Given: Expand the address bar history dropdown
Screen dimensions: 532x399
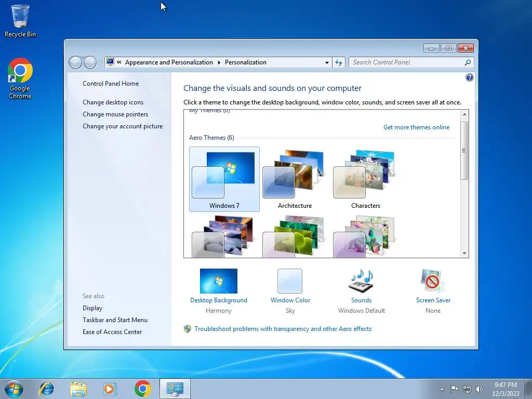Looking at the screenshot, I should (x=327, y=62).
